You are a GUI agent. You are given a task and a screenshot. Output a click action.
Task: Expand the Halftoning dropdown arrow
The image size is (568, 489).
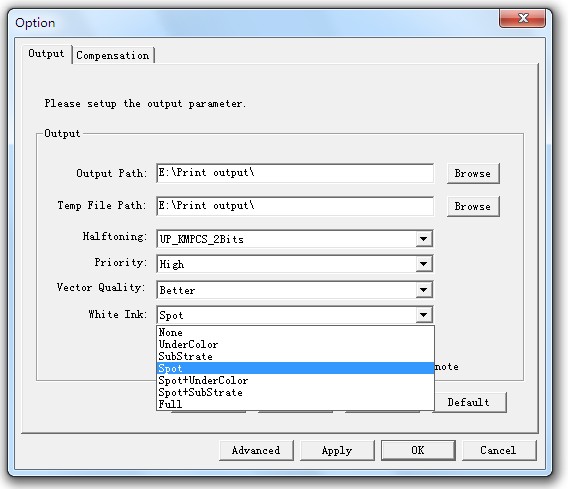[x=423, y=239]
